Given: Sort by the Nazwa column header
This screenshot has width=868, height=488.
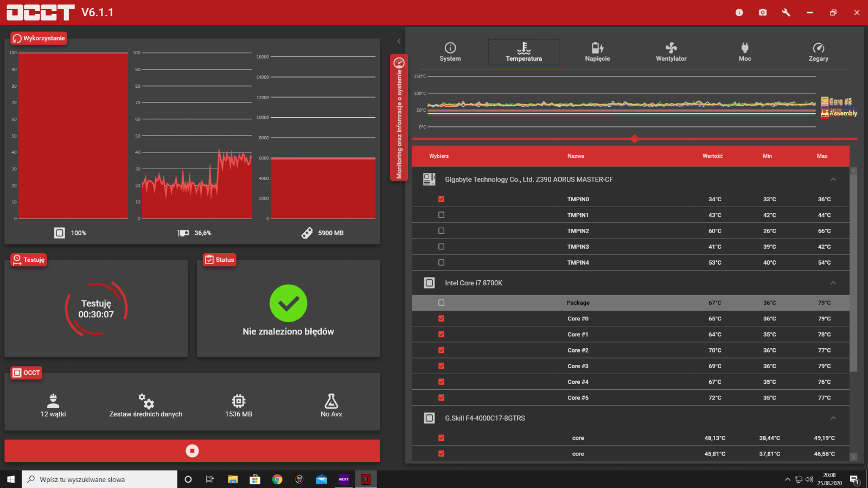Looking at the screenshot, I should tap(576, 156).
